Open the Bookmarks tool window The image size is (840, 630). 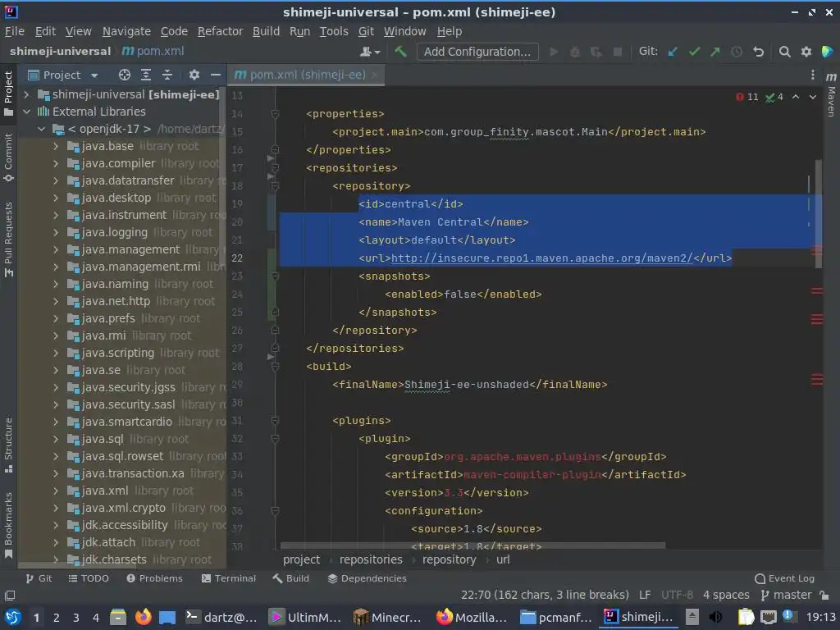click(x=8, y=525)
